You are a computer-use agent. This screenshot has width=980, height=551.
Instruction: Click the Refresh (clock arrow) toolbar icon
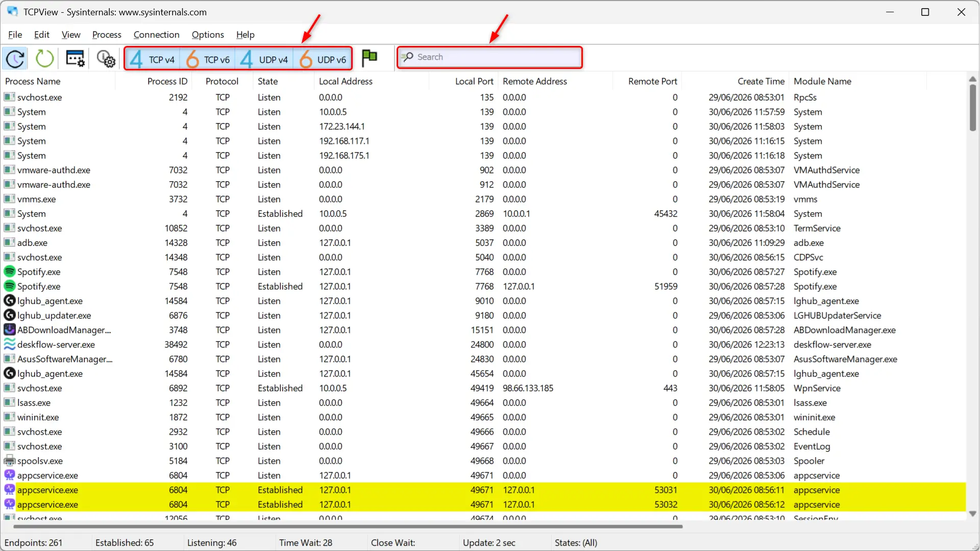pos(15,58)
